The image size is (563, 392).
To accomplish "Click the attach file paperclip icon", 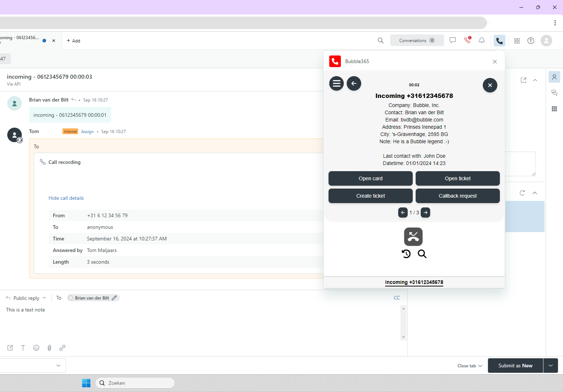I will coord(49,348).
